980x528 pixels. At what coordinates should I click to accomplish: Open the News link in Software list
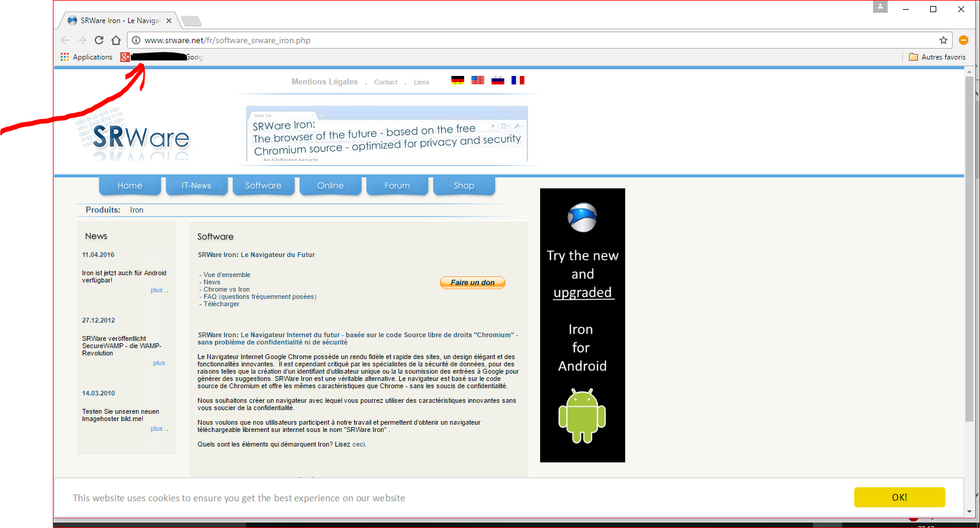pyautogui.click(x=211, y=282)
